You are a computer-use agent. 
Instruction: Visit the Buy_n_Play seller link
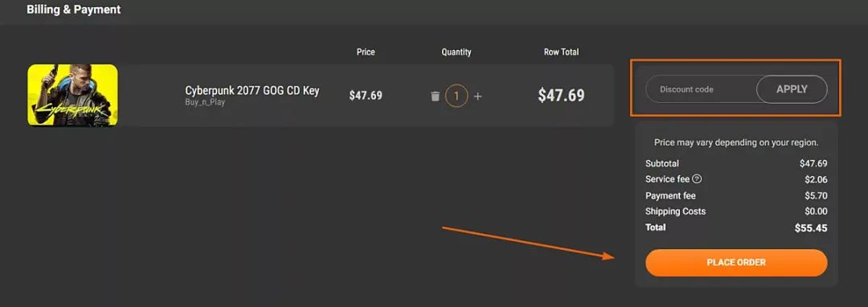coord(205,102)
